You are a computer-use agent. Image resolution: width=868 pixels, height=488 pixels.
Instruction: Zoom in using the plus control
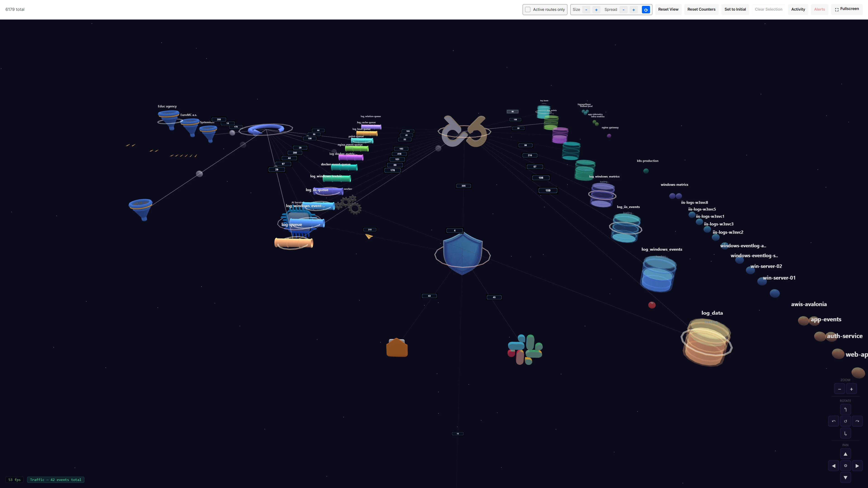(x=851, y=389)
